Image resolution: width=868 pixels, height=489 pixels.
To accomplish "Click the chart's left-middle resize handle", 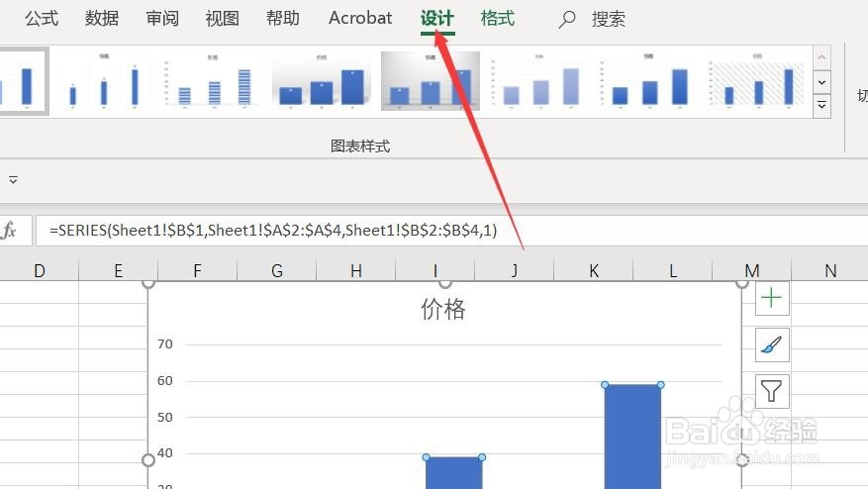I will (x=148, y=459).
